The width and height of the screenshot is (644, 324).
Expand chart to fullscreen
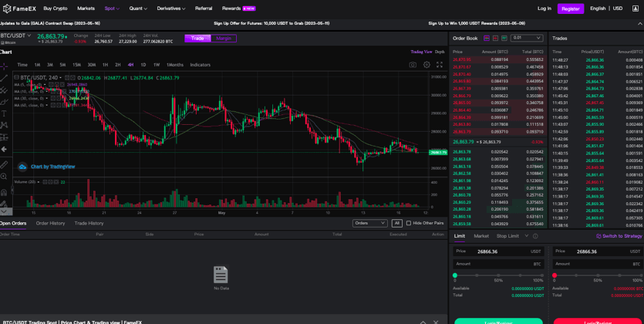coord(440,65)
